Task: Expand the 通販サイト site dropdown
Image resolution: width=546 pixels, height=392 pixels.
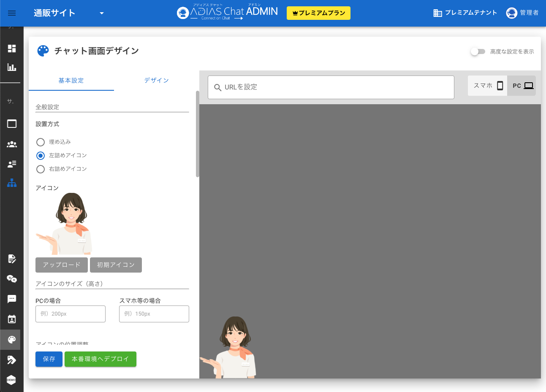Action: tap(101, 13)
